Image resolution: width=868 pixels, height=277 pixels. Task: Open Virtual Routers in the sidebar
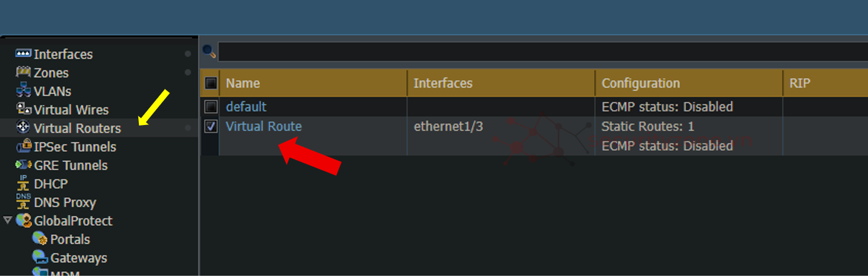(x=77, y=128)
